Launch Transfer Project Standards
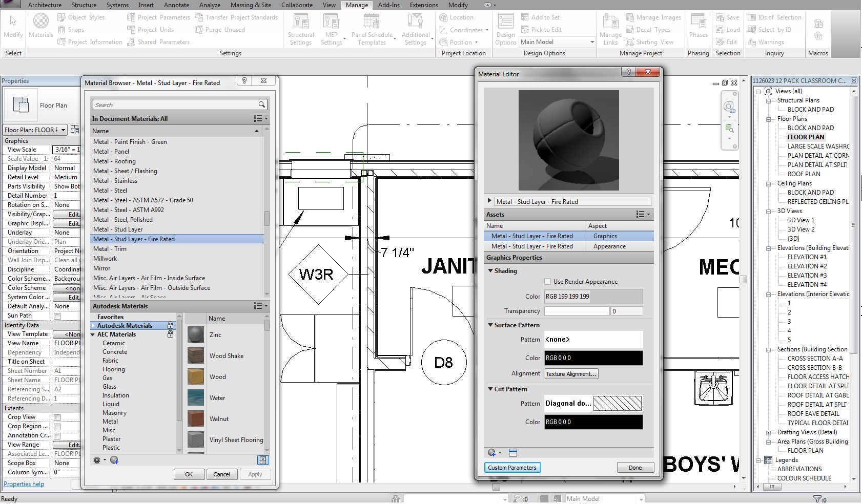This screenshot has height=504, width=862. coord(236,17)
